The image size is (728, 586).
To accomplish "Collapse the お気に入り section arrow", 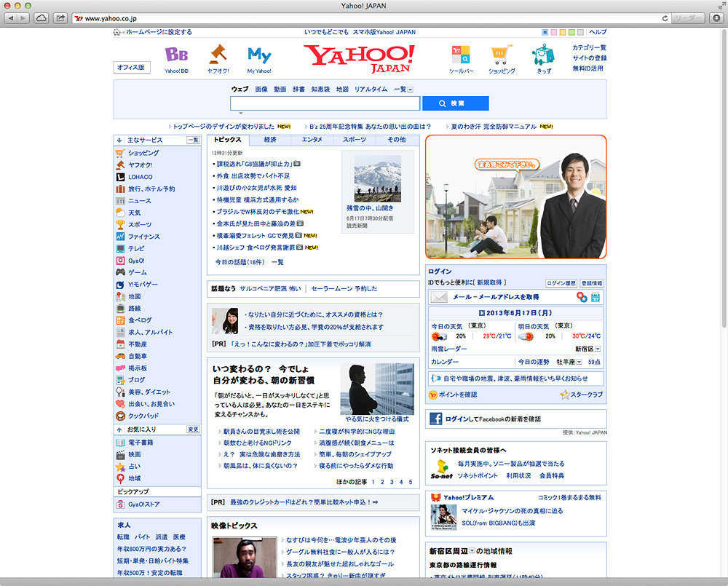I will (x=119, y=429).
